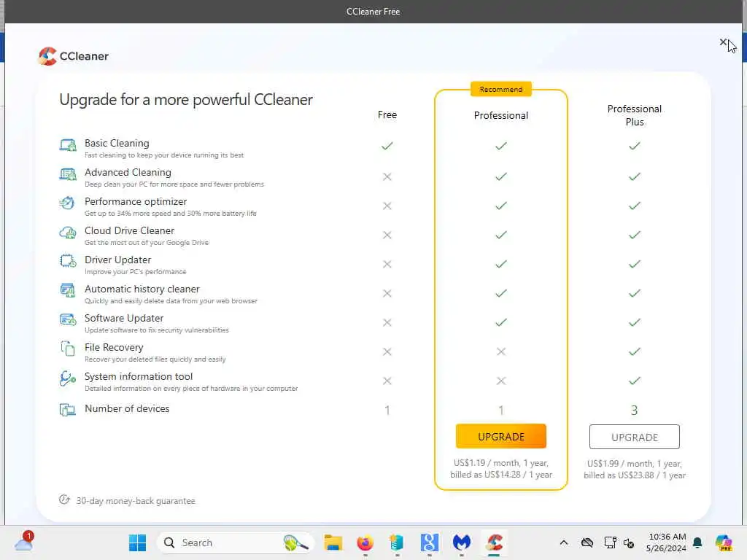Image resolution: width=747 pixels, height=560 pixels.
Task: Click the 30-day money-back guarantee text
Action: click(x=136, y=500)
